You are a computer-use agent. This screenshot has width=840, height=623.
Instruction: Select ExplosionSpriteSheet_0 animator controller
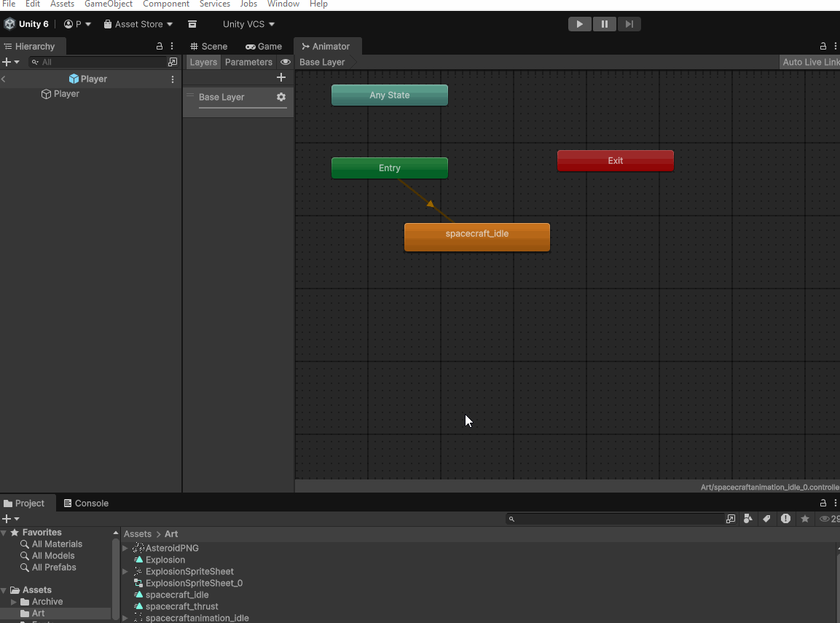(x=194, y=583)
